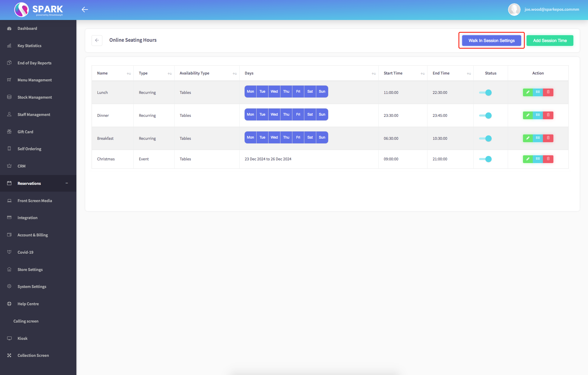Collapse sidebar using header left arrow
Image resolution: width=588 pixels, height=375 pixels.
(85, 10)
